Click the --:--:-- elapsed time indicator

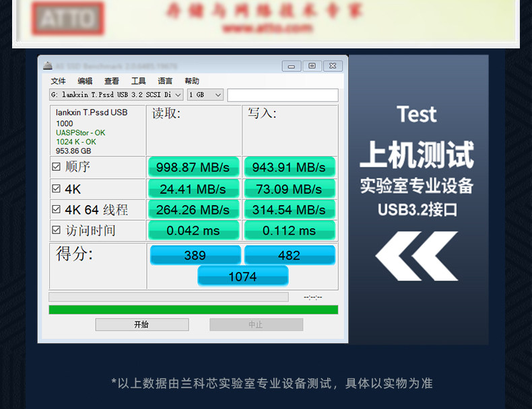(313, 297)
